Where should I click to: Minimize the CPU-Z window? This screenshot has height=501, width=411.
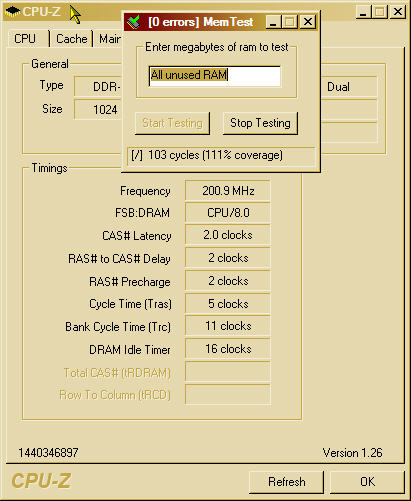363,12
